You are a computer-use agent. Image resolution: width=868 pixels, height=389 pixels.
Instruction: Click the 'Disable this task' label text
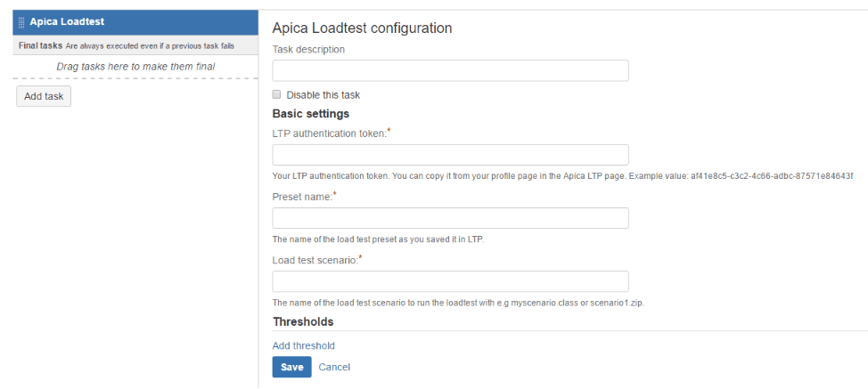323,94
